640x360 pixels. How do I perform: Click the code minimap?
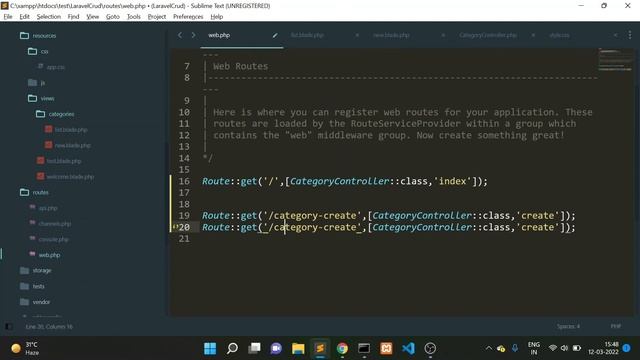[x=615, y=60]
